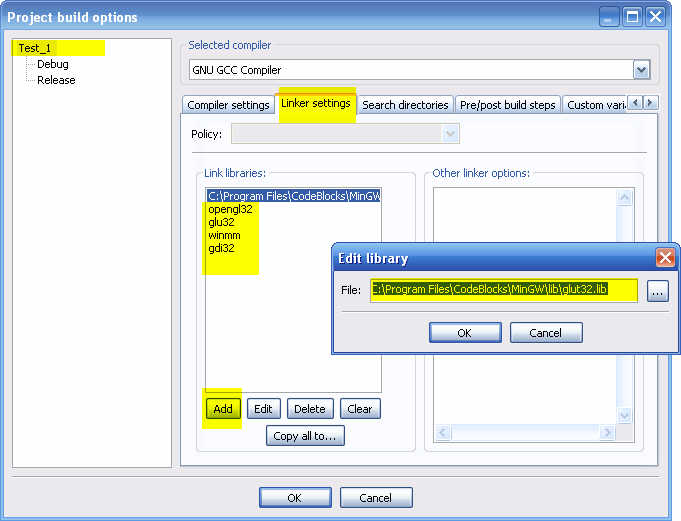The height and width of the screenshot is (521, 681).
Task: Click the up arrow of the Other linker options scrollbar
Action: coord(624,198)
